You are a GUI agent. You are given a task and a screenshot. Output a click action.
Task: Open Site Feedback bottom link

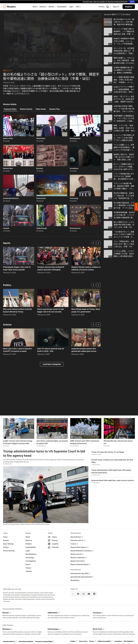pos(129,641)
